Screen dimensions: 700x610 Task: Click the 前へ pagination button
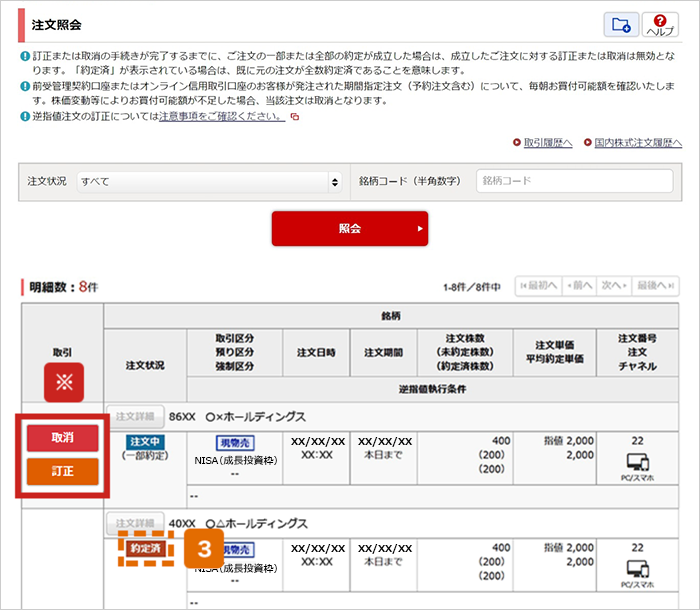(579, 286)
